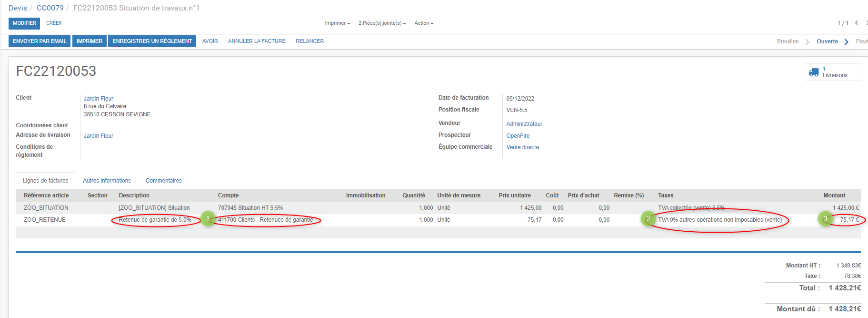
Task: Switch to Lignes de factures tab
Action: coord(45,181)
